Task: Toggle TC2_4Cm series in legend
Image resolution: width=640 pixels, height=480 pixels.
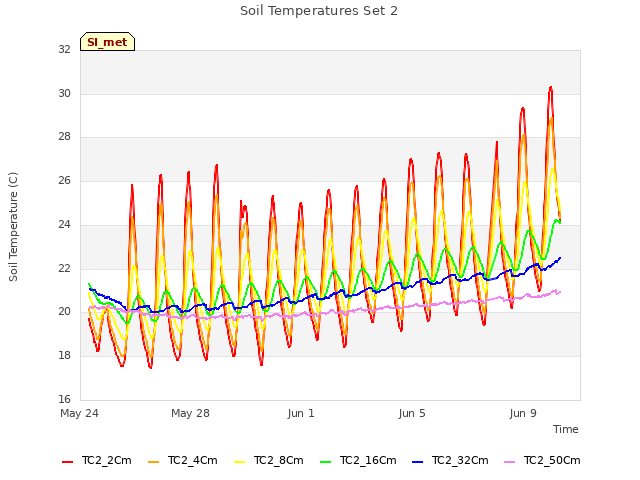Action: pos(182,460)
